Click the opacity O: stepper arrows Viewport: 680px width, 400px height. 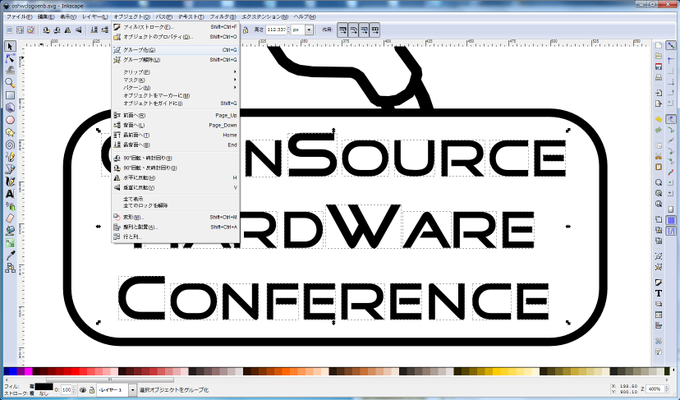tap(74, 390)
